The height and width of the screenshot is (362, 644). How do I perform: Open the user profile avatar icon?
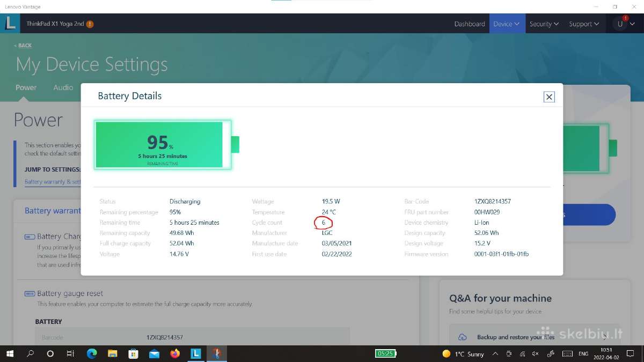point(620,24)
